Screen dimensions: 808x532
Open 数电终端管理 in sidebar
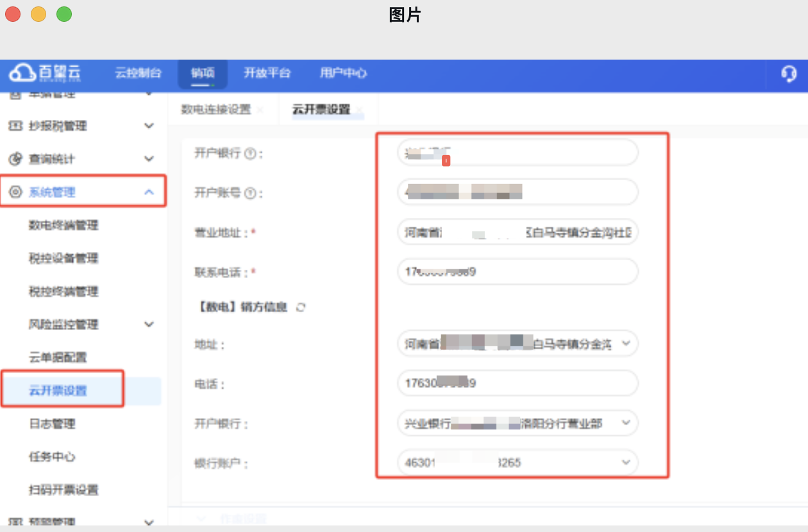click(63, 226)
